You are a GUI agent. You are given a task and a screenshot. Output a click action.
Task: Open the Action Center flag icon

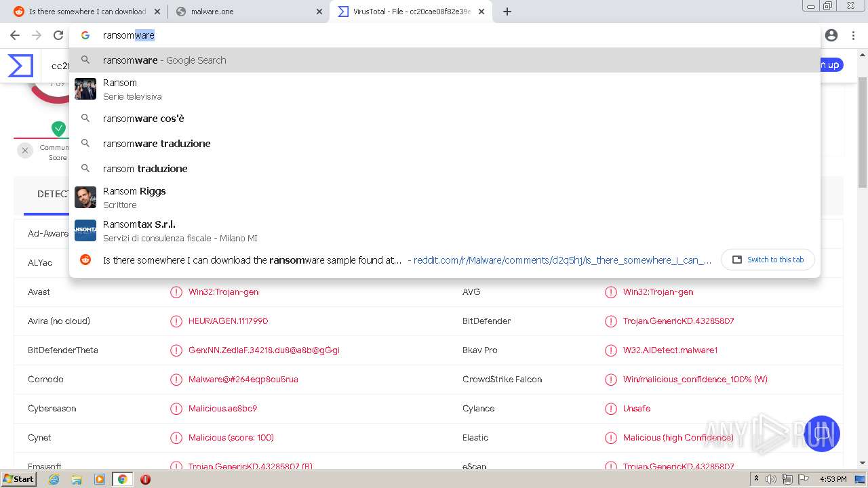pyautogui.click(x=804, y=479)
